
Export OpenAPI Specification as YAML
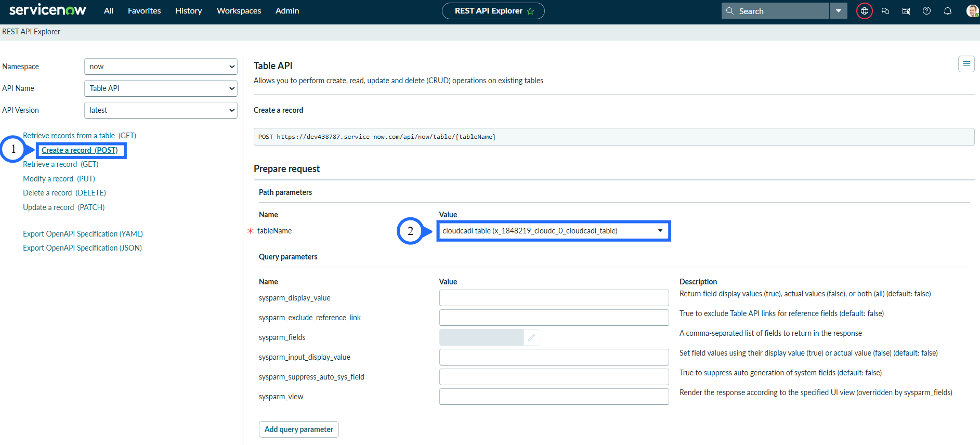pos(83,234)
